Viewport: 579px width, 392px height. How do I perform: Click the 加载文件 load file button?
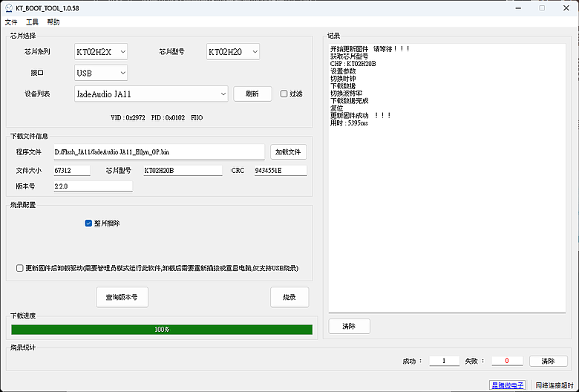pyautogui.click(x=289, y=152)
